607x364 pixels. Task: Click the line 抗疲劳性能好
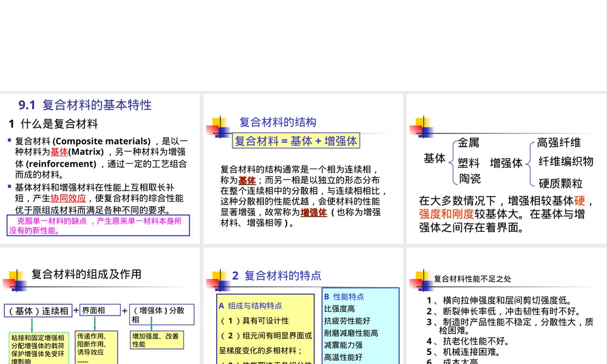347,321
